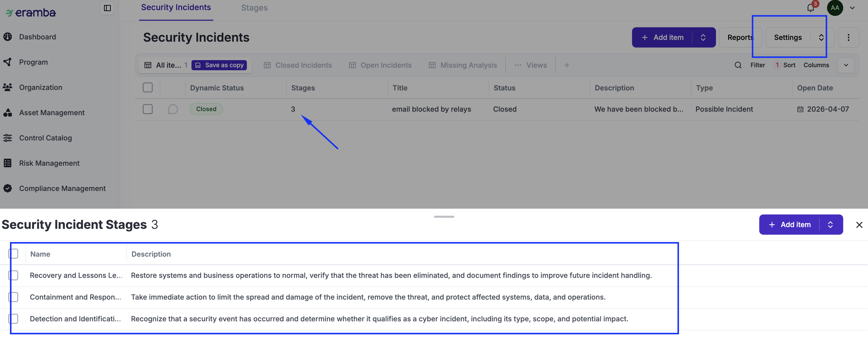The width and height of the screenshot is (868, 340).
Task: Grab the bottom panel resize handle
Action: tap(444, 216)
